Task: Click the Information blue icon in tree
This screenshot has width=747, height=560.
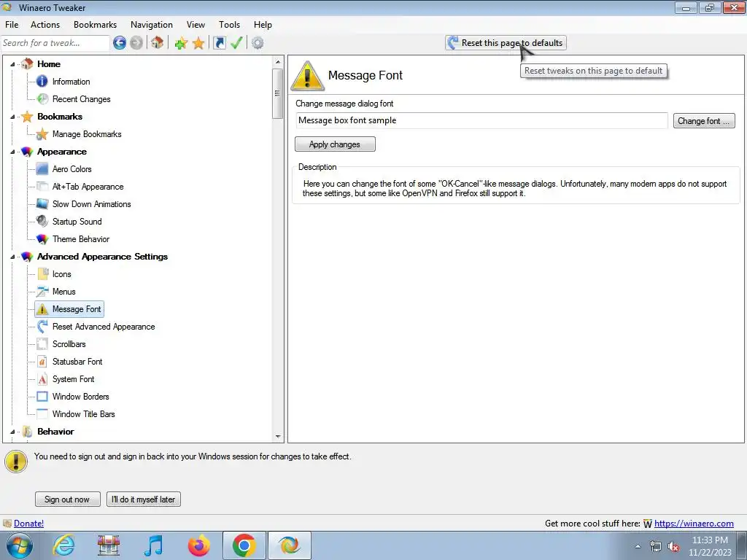Action: 42,82
